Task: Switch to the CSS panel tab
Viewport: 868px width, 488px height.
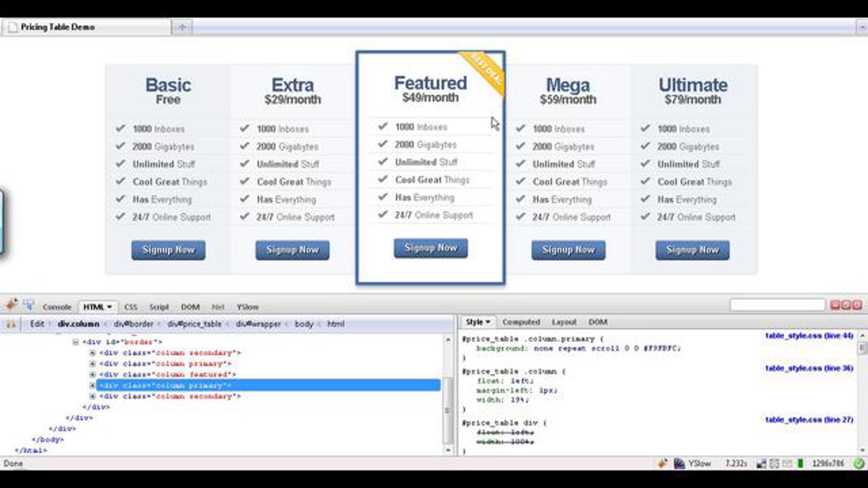Action: point(131,307)
